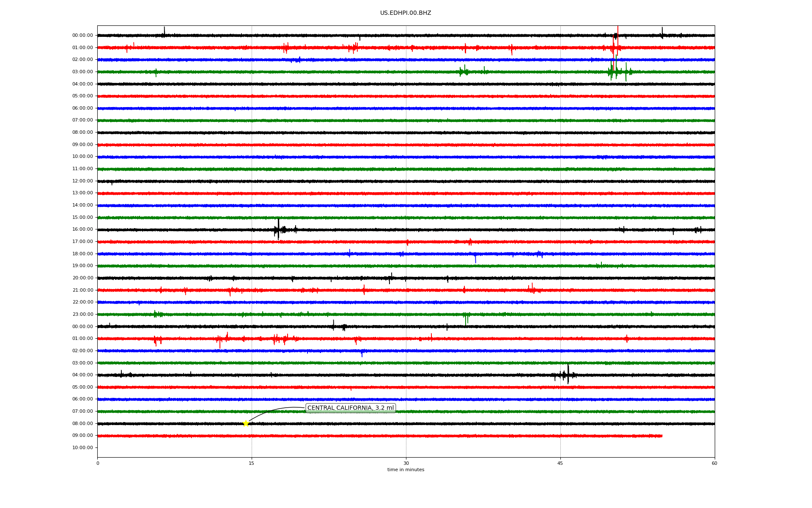Click the 23:00:00 row label
The image size is (812, 508).
[82, 315]
